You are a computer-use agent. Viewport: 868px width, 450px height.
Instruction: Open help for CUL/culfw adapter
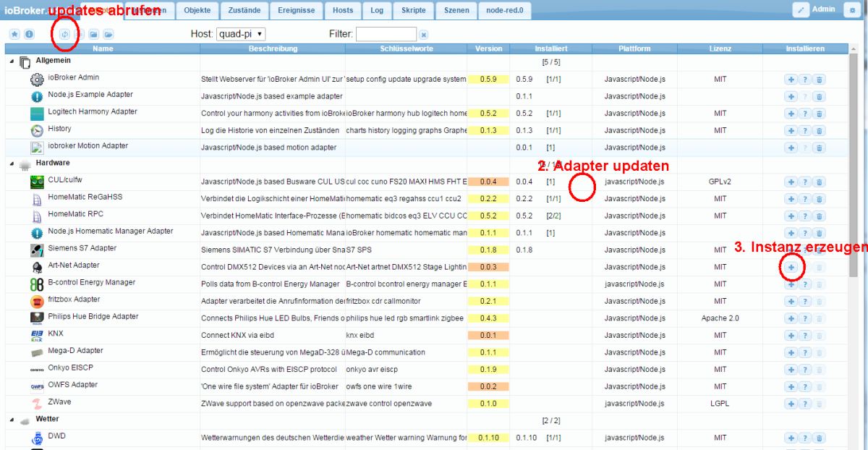(805, 182)
